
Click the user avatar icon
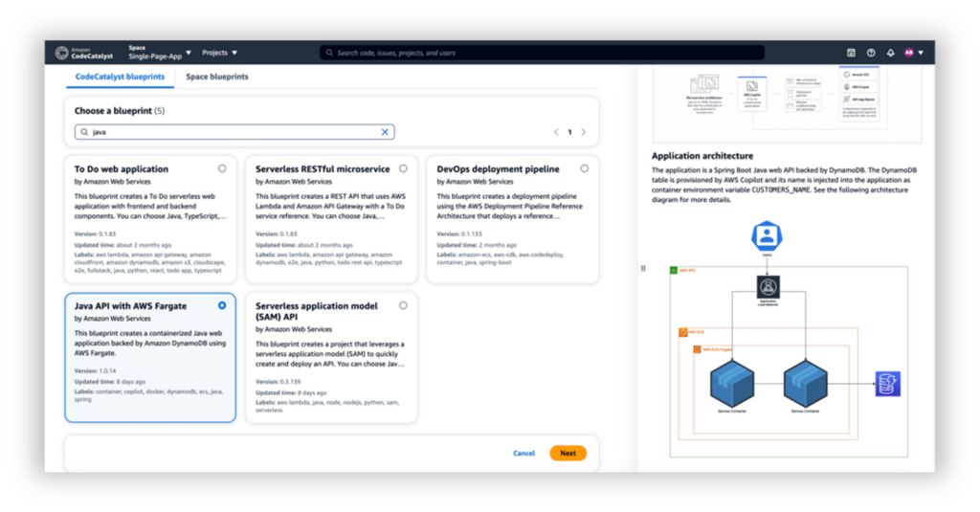(x=909, y=53)
